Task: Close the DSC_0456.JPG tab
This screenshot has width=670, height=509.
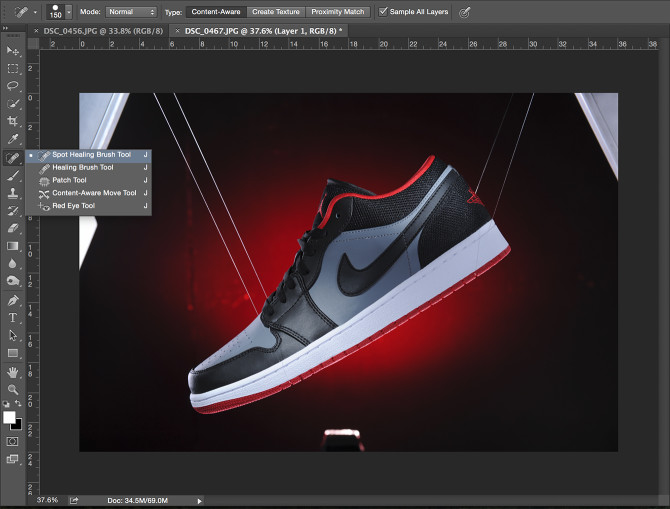Action: click(x=36, y=31)
